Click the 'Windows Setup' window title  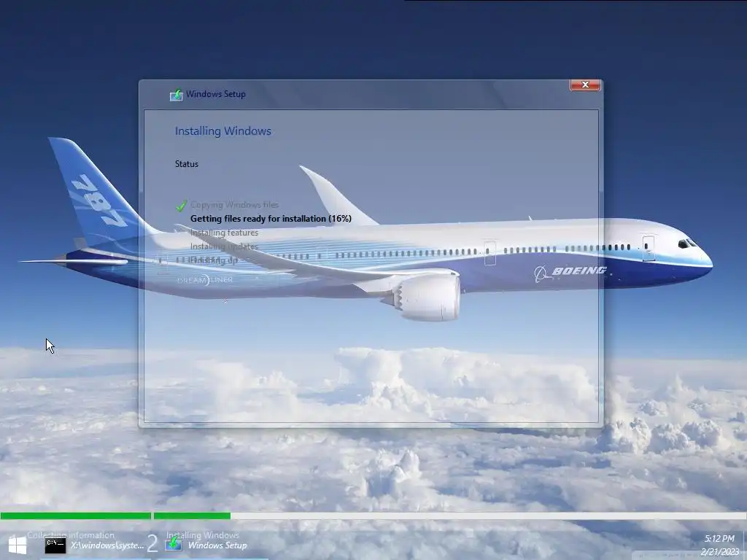[x=216, y=94]
